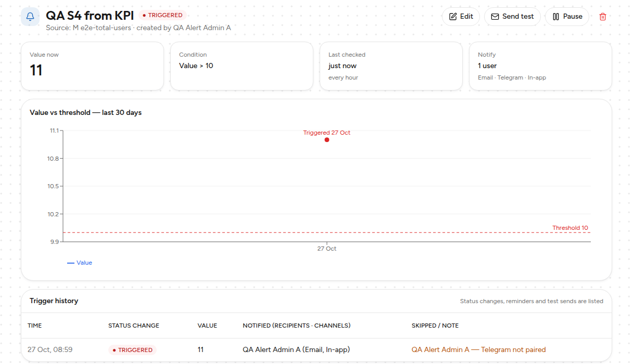Click the current value "11" in Value now card
The height and width of the screenshot is (364, 633).
click(36, 70)
